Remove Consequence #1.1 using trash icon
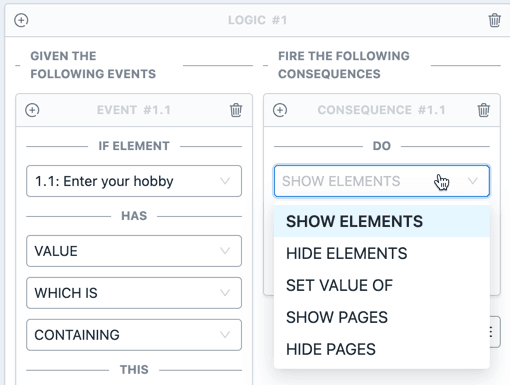 [x=484, y=110]
